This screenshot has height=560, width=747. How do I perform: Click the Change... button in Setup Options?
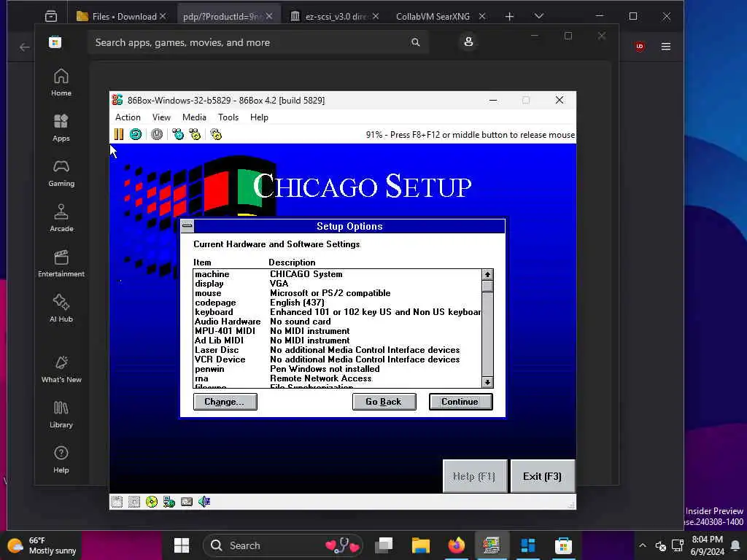225,402
